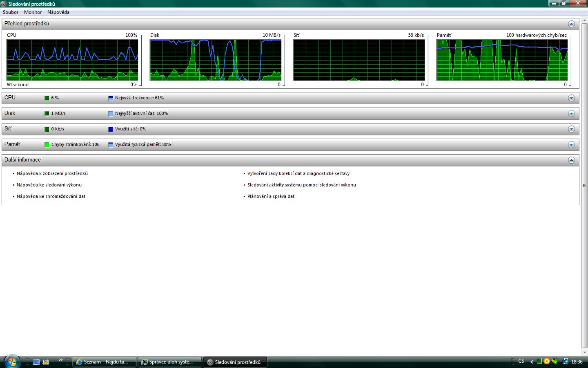Click blue Nejvyšší aktivní čas legend swatch
Image resolution: width=588 pixels, height=368 pixels.
(x=110, y=114)
